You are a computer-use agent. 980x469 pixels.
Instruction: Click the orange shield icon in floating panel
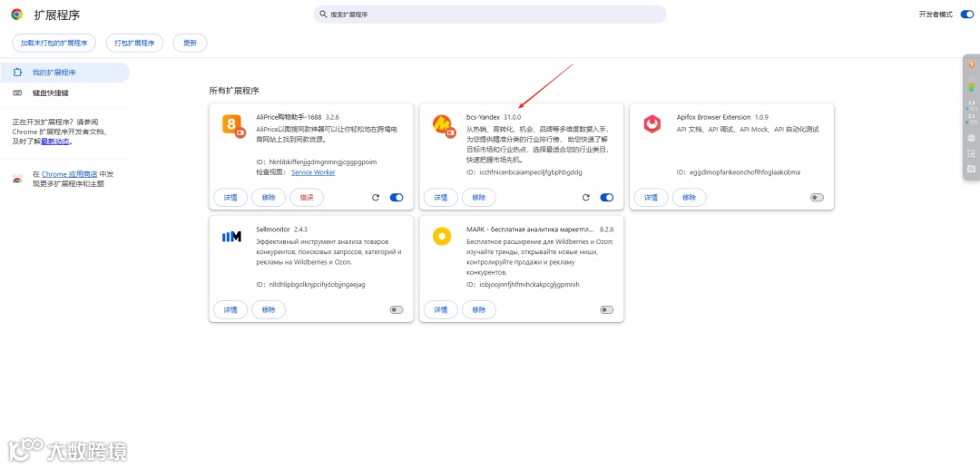pos(971,64)
